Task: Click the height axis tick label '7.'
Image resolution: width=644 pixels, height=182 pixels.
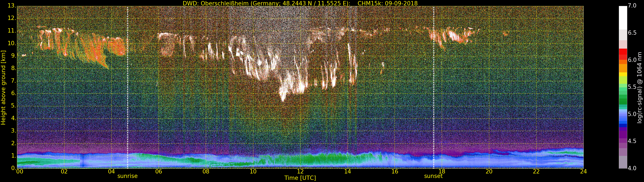Action: pyautogui.click(x=13, y=81)
